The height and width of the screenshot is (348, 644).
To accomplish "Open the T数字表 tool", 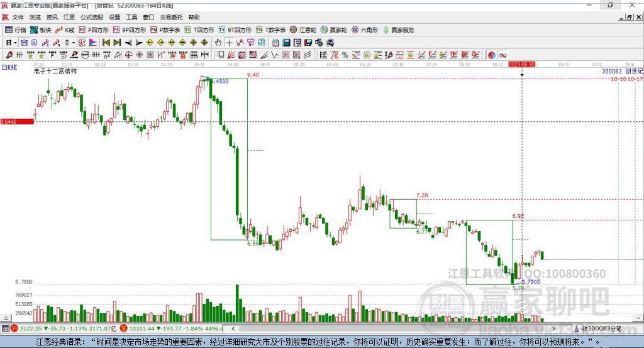I will coord(270,30).
